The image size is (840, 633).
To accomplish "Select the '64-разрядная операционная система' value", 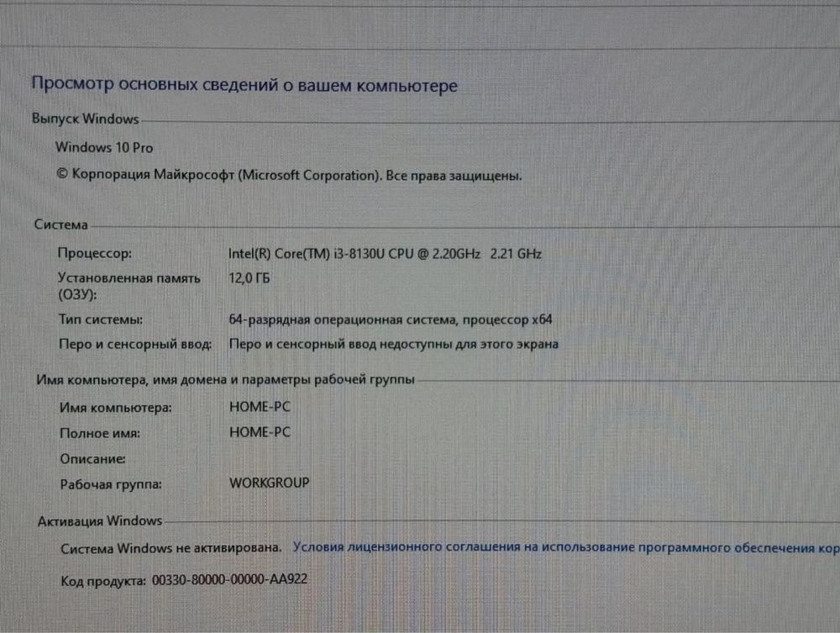I will click(390, 319).
